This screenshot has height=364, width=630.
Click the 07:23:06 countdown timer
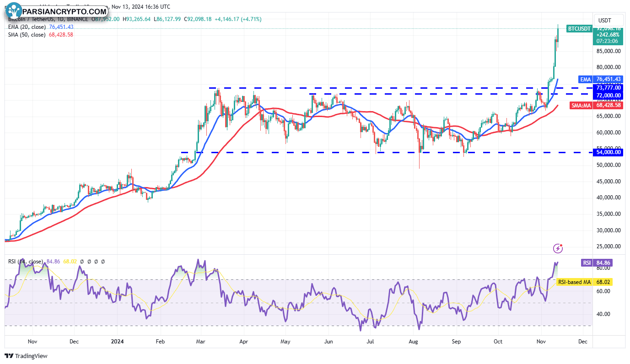coord(606,41)
